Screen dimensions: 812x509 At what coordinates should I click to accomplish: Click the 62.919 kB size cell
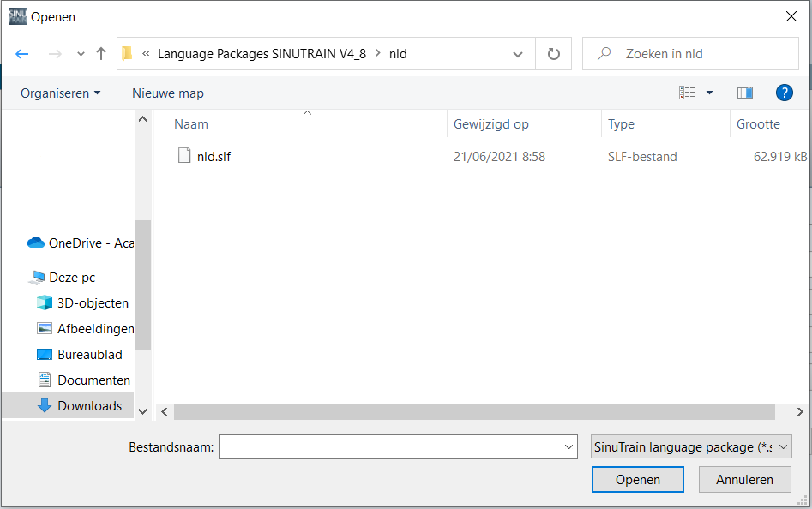click(780, 156)
